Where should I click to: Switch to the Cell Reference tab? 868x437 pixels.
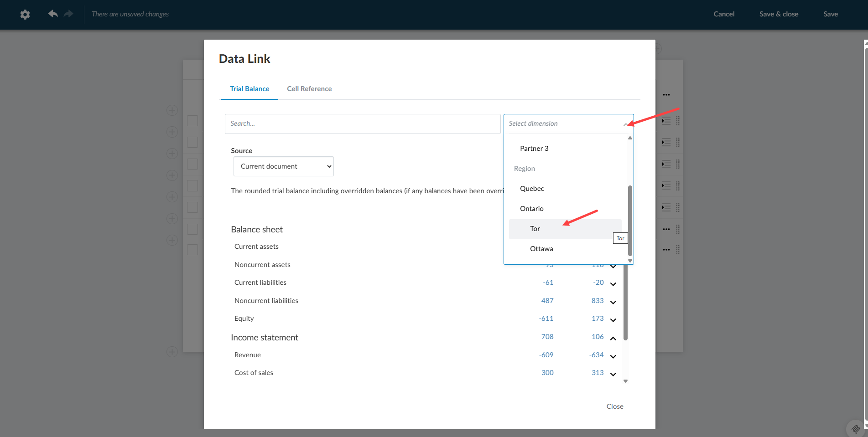point(309,88)
